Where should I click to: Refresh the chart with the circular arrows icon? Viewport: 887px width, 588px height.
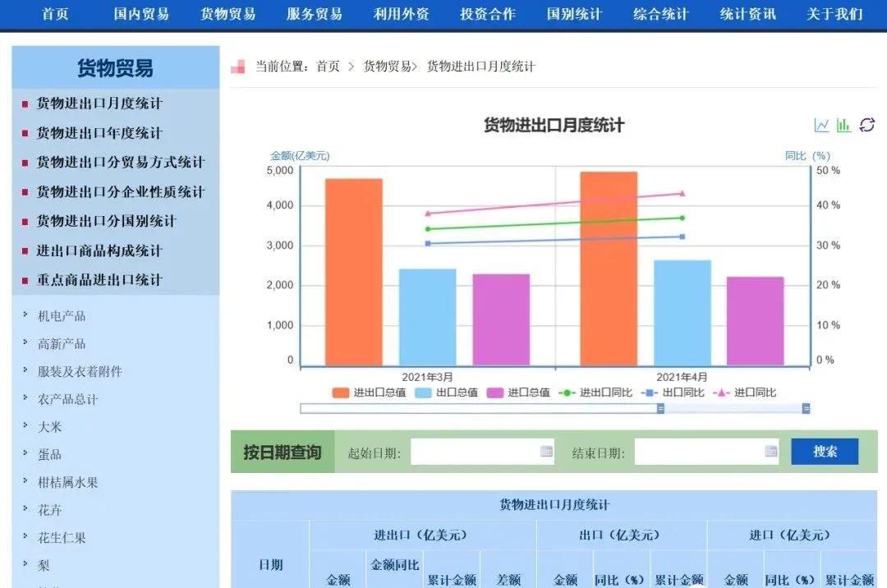click(x=866, y=124)
